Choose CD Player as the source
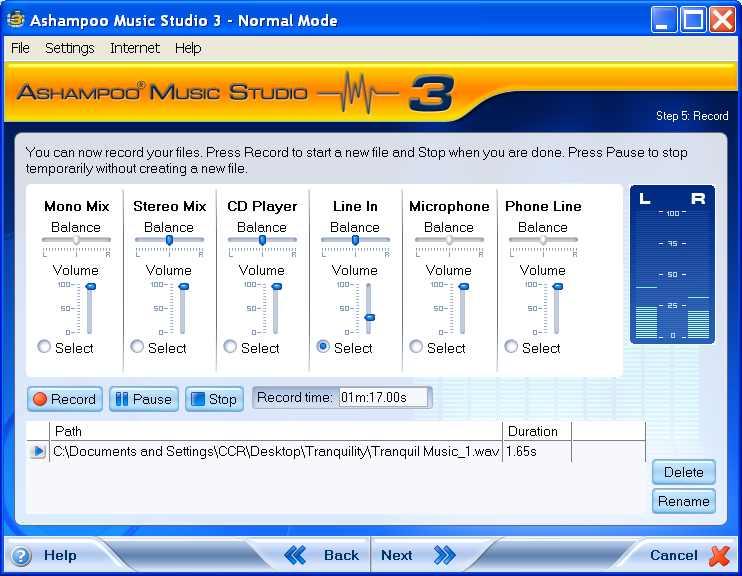 point(230,347)
